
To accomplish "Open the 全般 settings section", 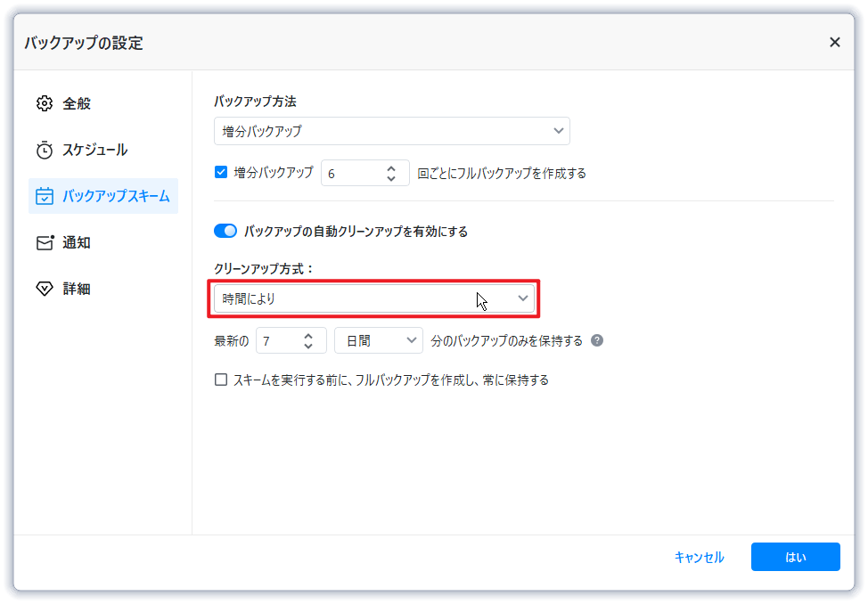I will 103,103.
